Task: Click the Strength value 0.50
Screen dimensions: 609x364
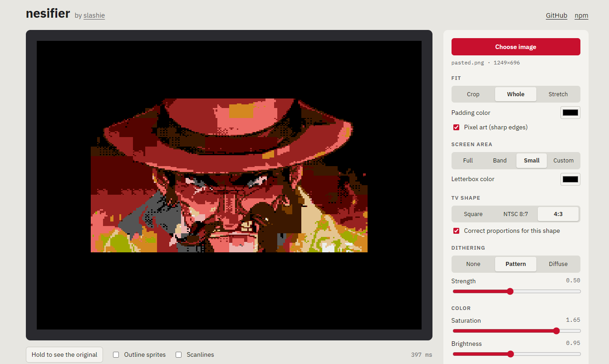Action: click(573, 280)
